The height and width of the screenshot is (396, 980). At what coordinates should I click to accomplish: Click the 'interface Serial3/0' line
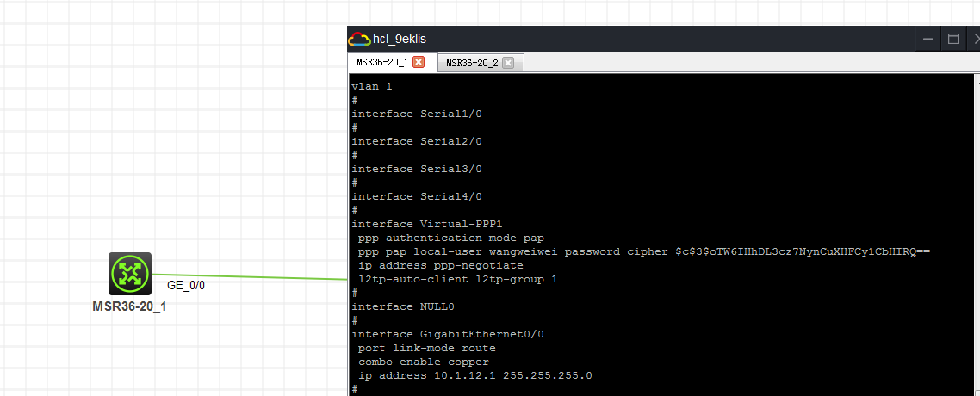[x=417, y=169]
